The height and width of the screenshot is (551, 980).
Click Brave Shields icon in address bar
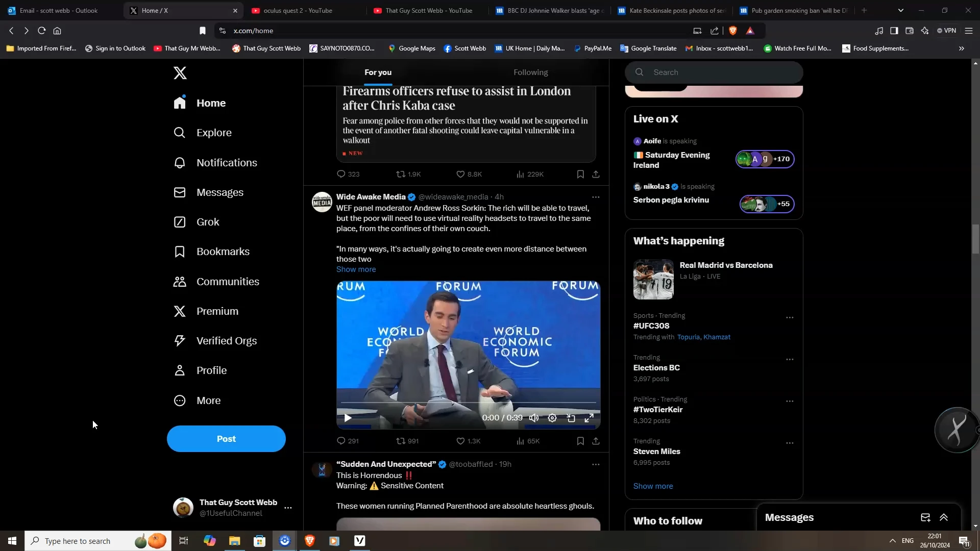tap(733, 31)
